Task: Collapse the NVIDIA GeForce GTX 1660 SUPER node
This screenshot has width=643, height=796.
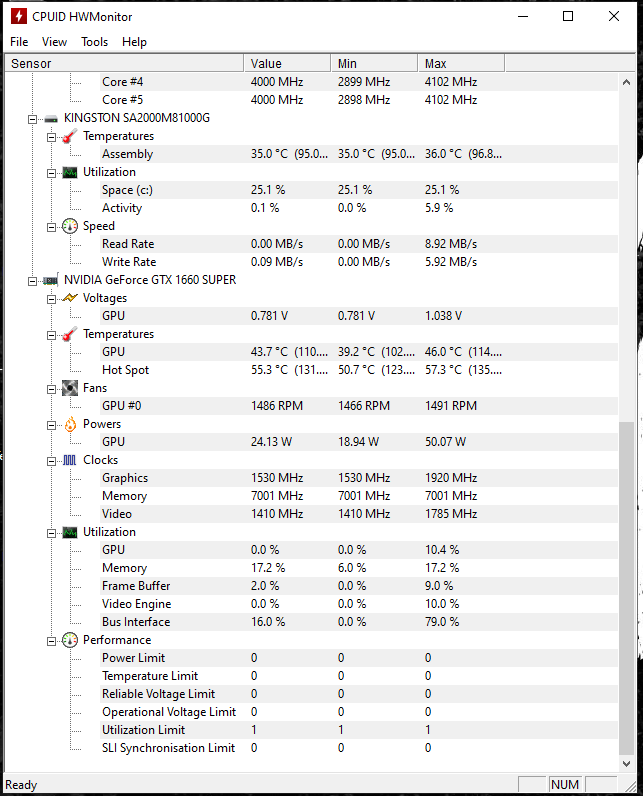Action: (x=32, y=281)
